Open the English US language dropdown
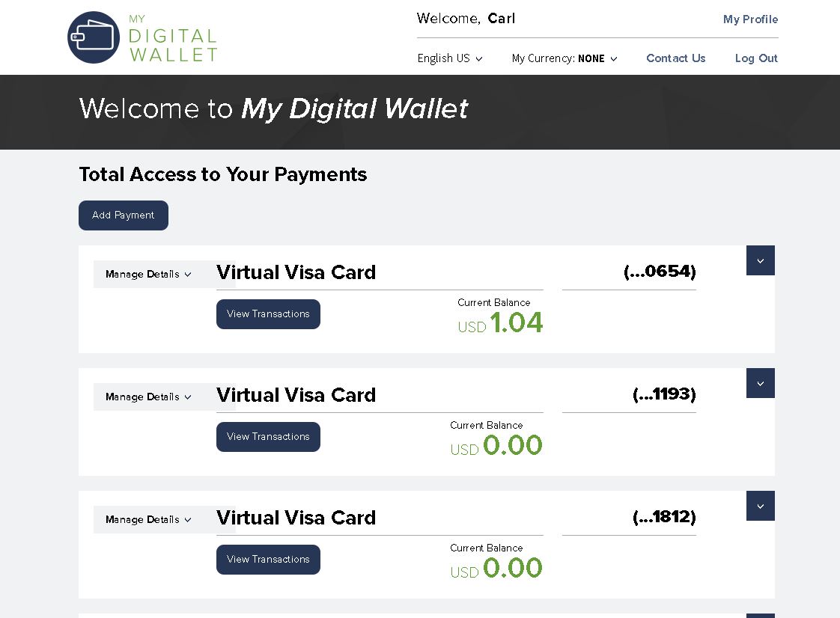Image resolution: width=840 pixels, height=618 pixels. [450, 58]
